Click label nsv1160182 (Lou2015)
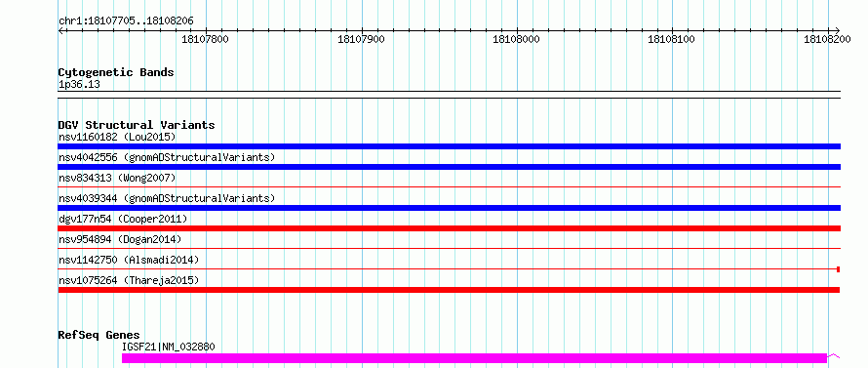Screen dimensions: 868x368 [x=117, y=137]
